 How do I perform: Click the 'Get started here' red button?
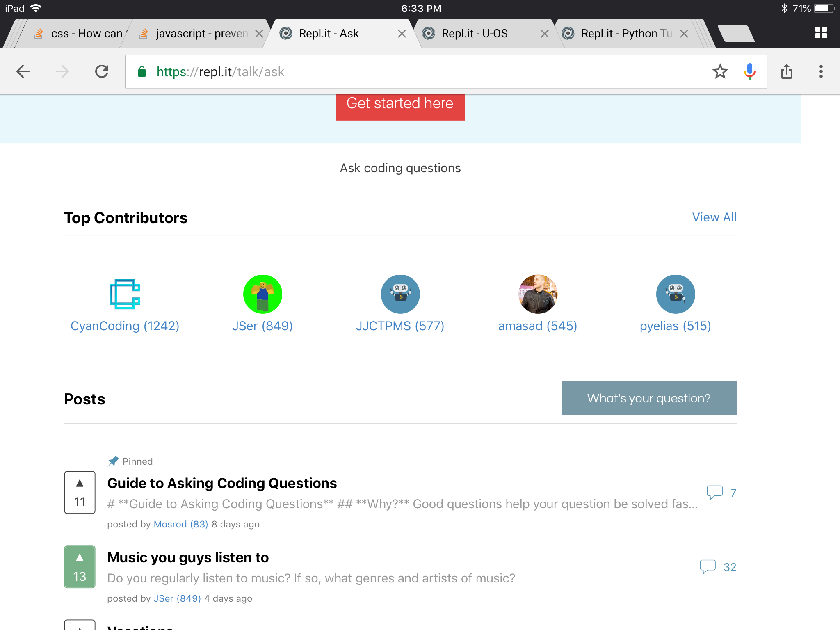click(x=400, y=107)
